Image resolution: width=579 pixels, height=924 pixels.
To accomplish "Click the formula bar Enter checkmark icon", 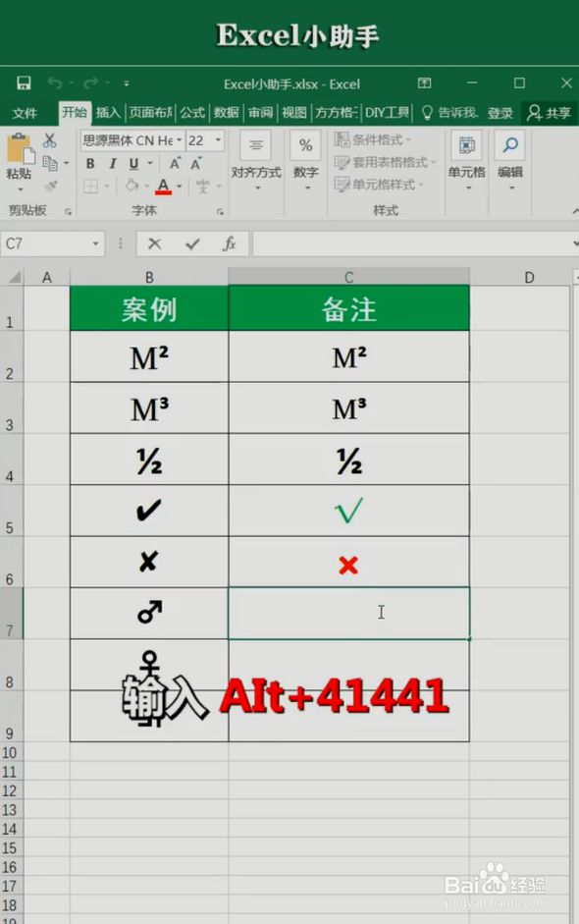I will coord(192,244).
